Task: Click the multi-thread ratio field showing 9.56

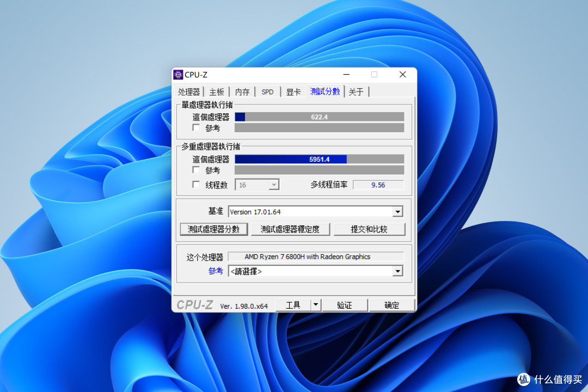Action: point(378,185)
